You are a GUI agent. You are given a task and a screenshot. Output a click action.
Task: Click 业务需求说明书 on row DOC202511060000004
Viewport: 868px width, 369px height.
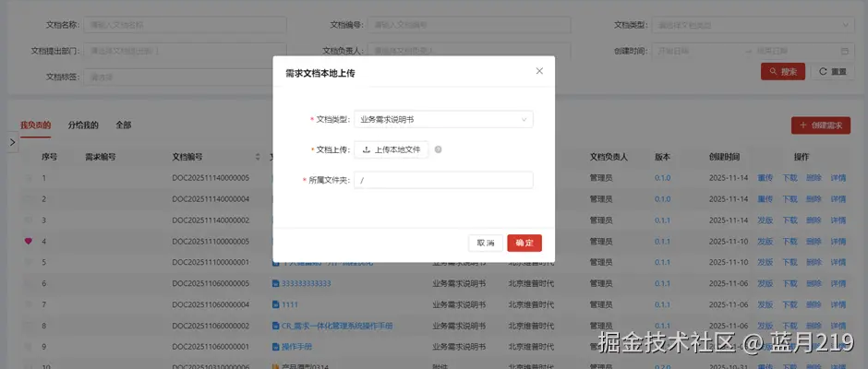click(459, 304)
